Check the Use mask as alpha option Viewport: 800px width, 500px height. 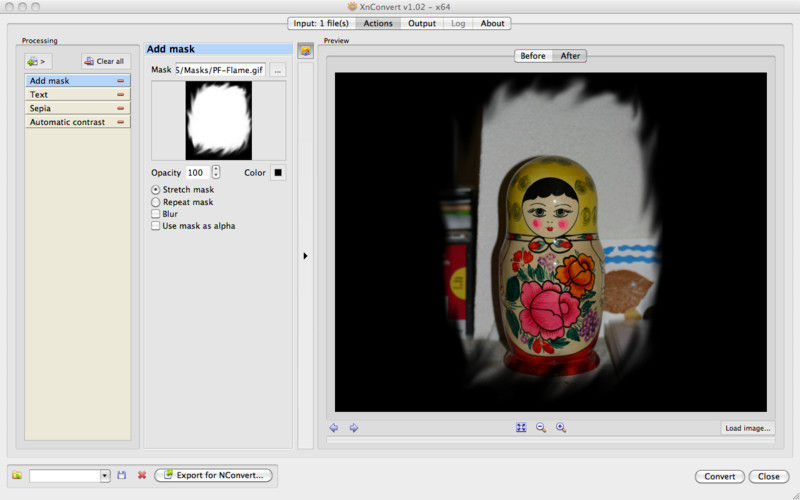click(x=155, y=226)
